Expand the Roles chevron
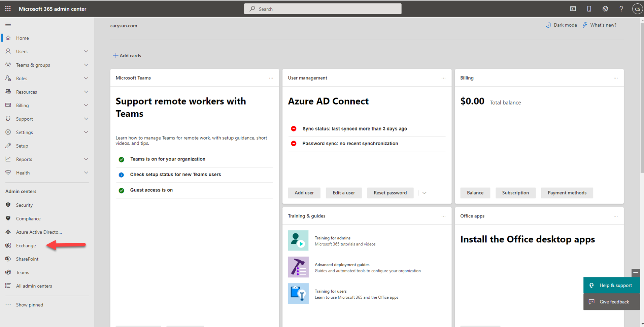Viewport: 644px width, 327px height. 86,78
